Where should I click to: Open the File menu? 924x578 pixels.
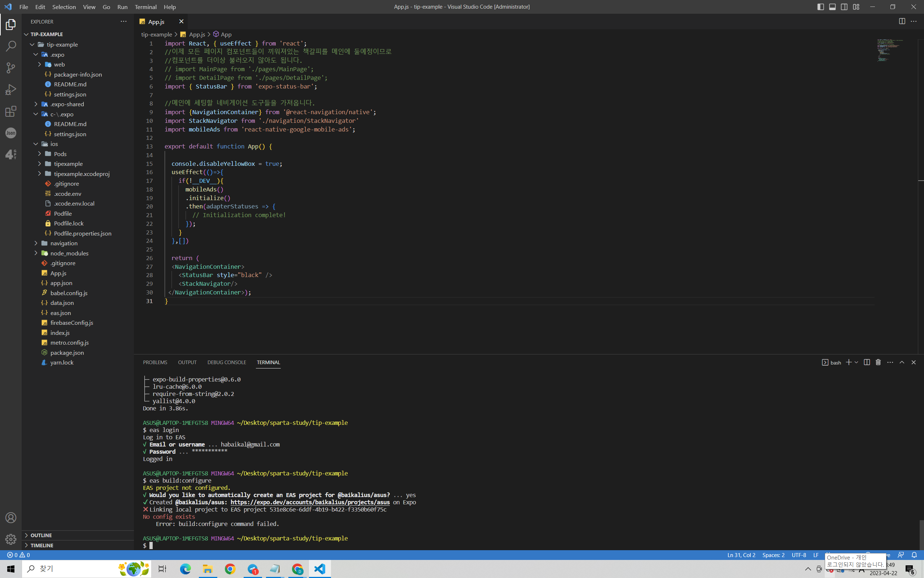24,7
